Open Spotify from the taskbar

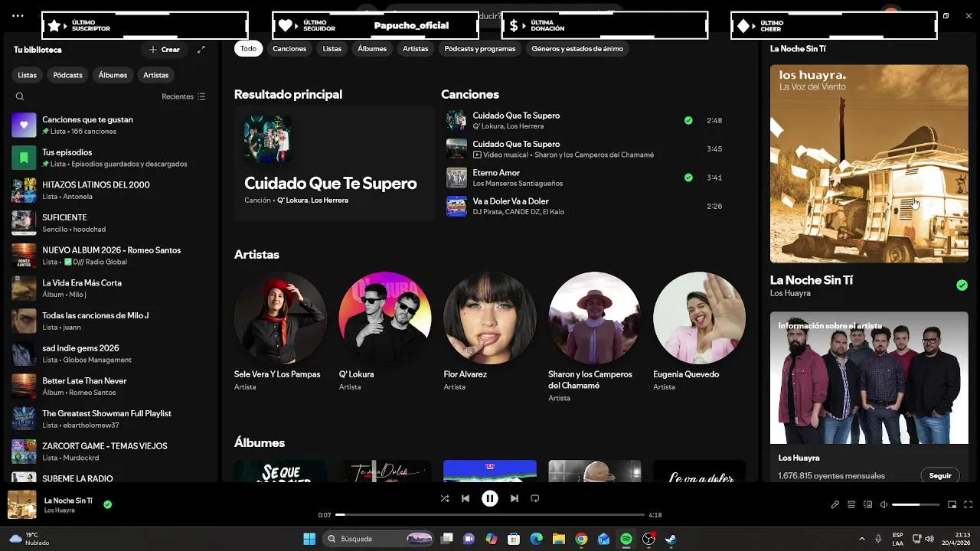(626, 539)
